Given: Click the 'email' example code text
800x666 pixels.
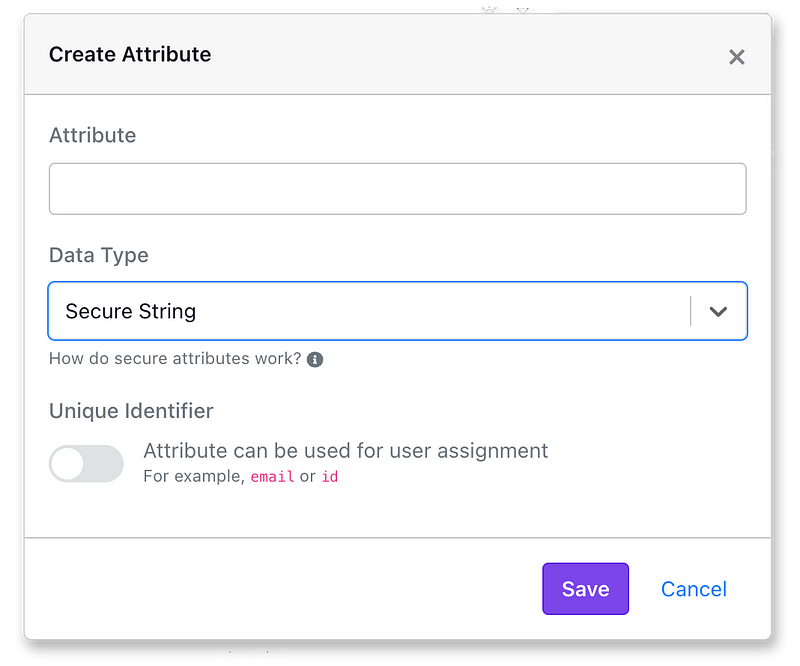Looking at the screenshot, I should (x=272, y=477).
